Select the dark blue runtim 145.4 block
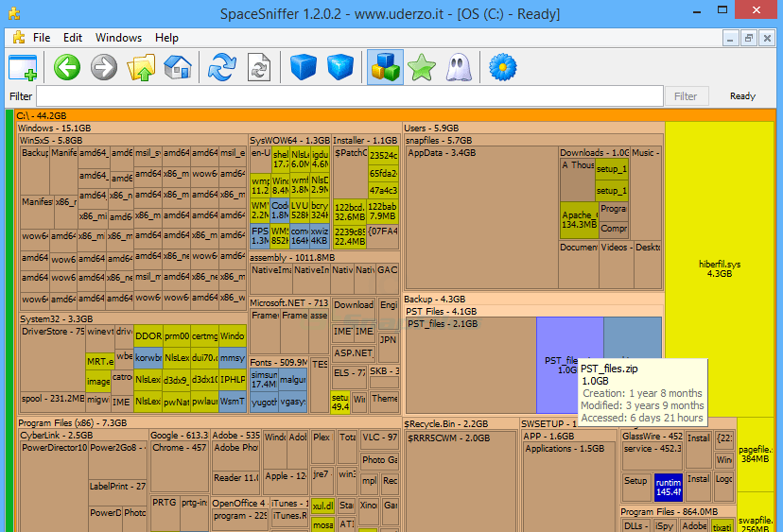This screenshot has height=532, width=783. pyautogui.click(x=669, y=488)
